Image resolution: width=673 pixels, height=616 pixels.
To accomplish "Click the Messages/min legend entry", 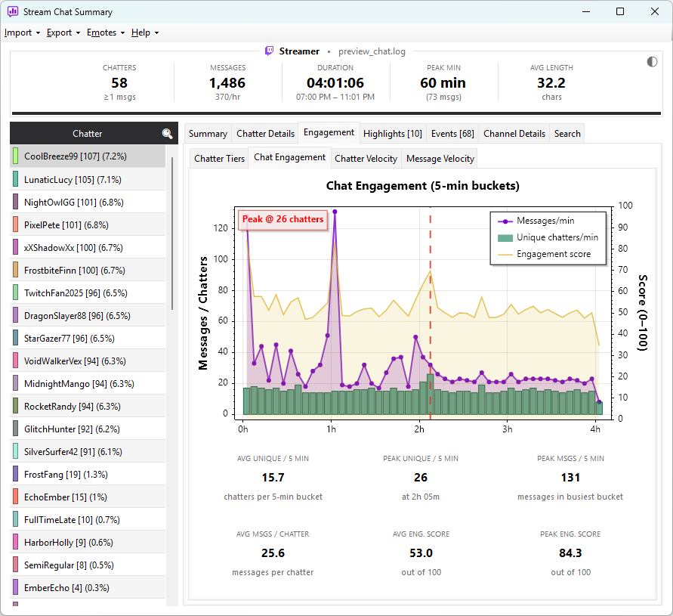I will (536, 221).
